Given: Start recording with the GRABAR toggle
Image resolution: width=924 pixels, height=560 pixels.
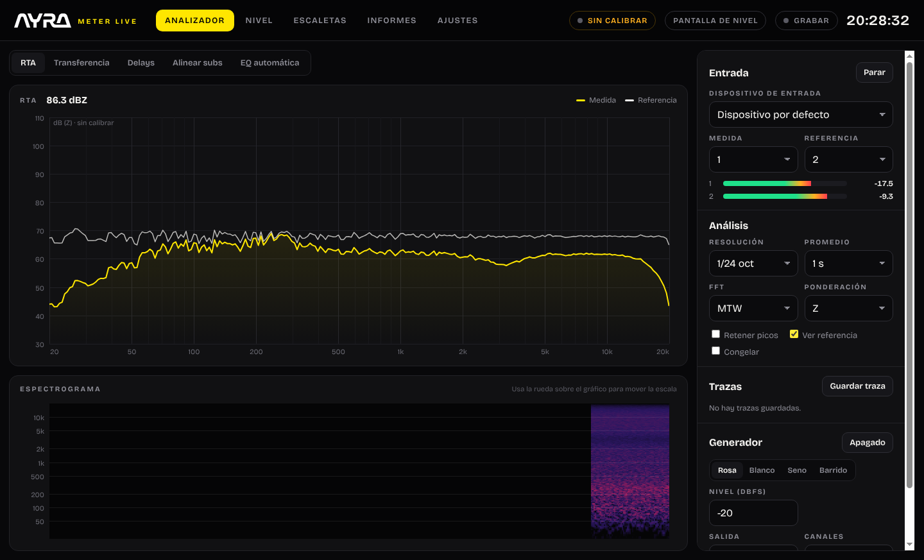Looking at the screenshot, I should 806,21.
